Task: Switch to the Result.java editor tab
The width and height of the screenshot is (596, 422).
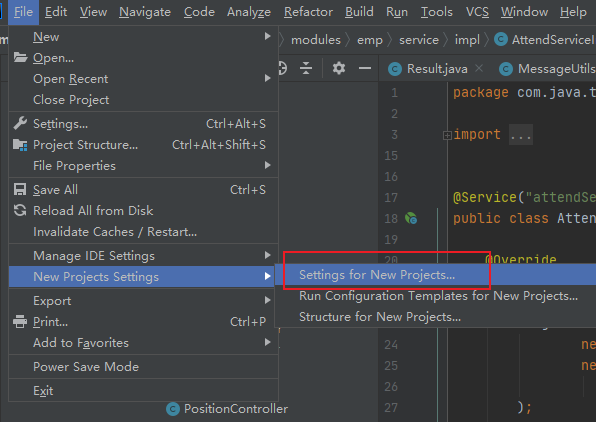Action: [437, 68]
